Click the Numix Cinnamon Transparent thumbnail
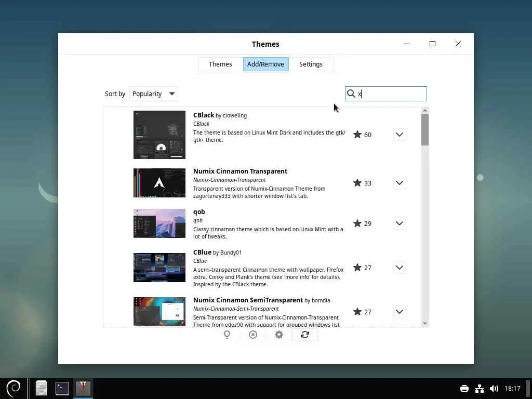Screen dimensions: 532x399 point(159,183)
